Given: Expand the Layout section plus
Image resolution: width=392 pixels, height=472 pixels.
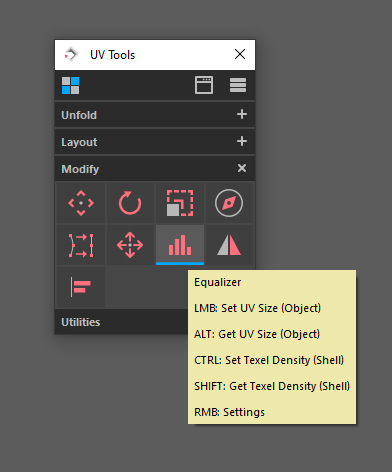Looking at the screenshot, I should tap(242, 141).
